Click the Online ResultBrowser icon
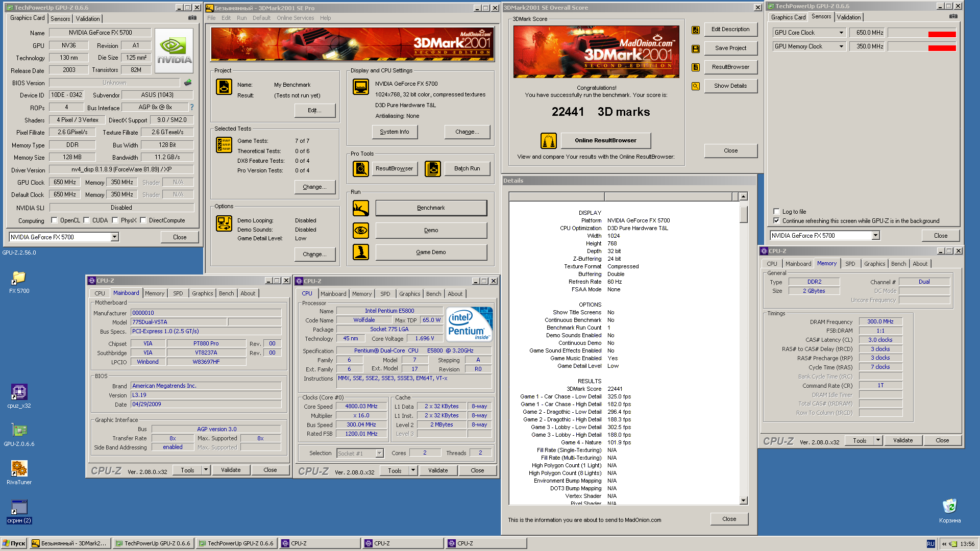 (x=549, y=140)
